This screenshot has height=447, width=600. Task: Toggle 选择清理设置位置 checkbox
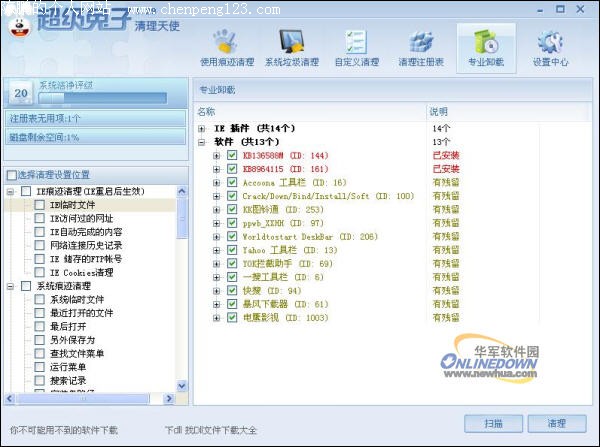(12, 174)
